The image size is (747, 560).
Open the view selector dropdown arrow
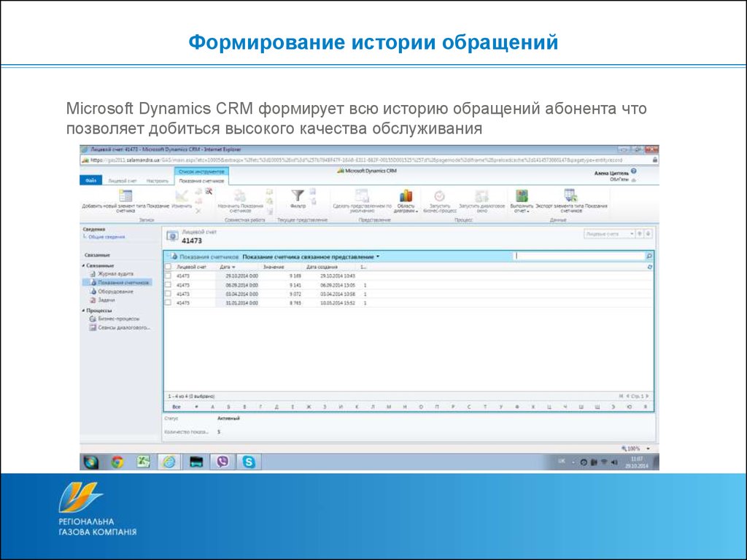pyautogui.click(x=378, y=257)
